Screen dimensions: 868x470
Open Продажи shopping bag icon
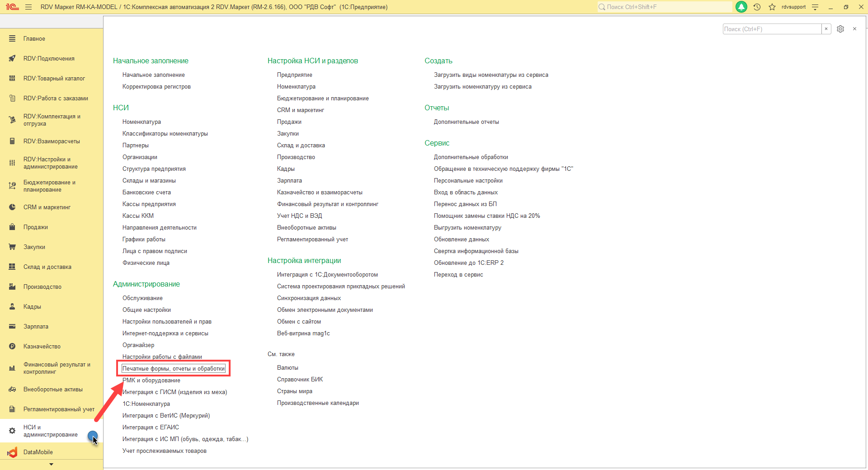(12, 227)
